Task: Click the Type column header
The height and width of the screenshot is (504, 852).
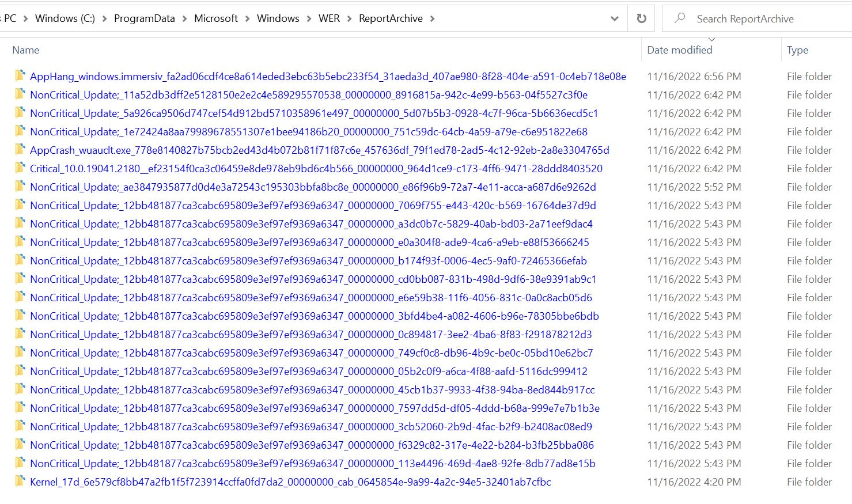Action: coord(797,50)
